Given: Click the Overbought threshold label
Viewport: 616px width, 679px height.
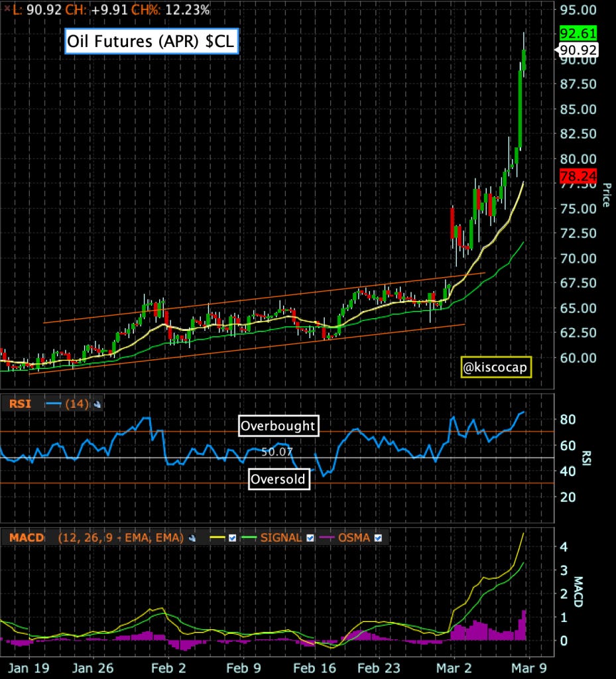Looking at the screenshot, I should pyautogui.click(x=278, y=427).
